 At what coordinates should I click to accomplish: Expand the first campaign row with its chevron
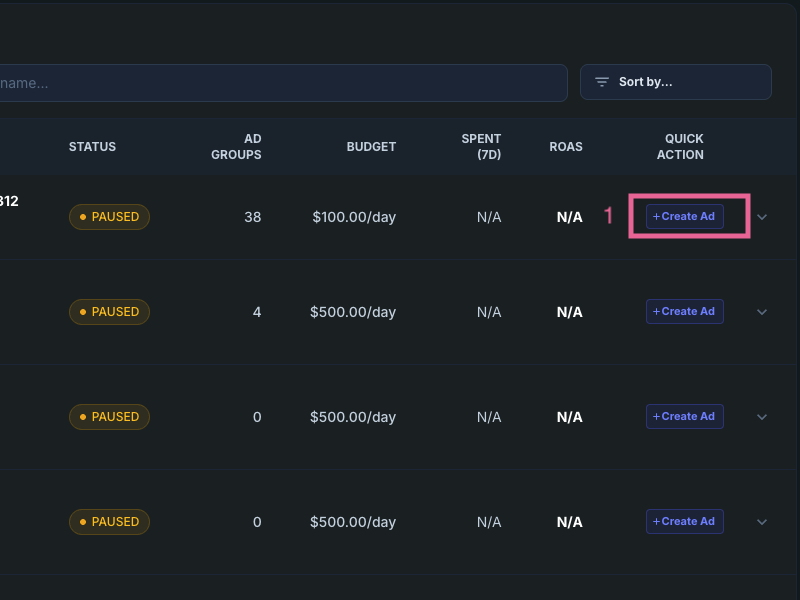(x=762, y=216)
